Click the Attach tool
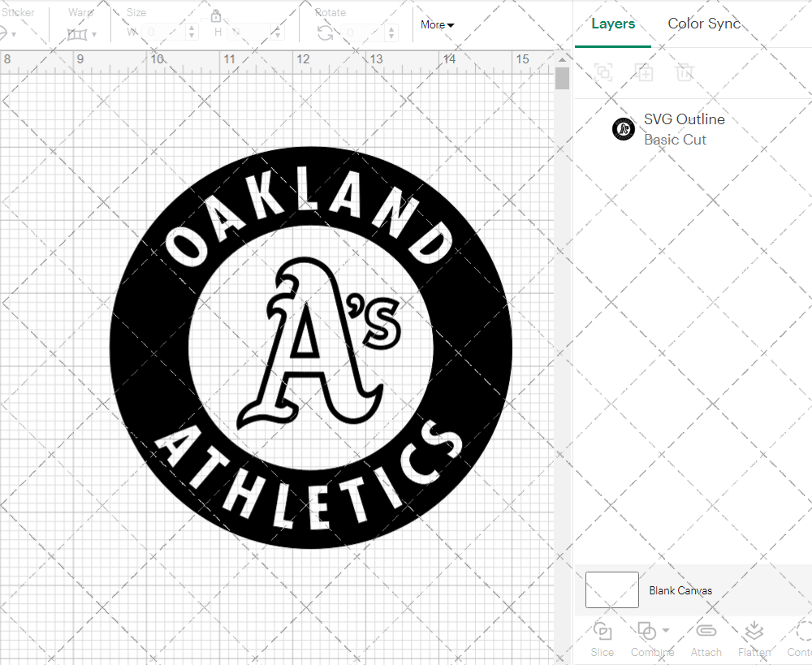This screenshot has width=812, height=665. [x=706, y=639]
